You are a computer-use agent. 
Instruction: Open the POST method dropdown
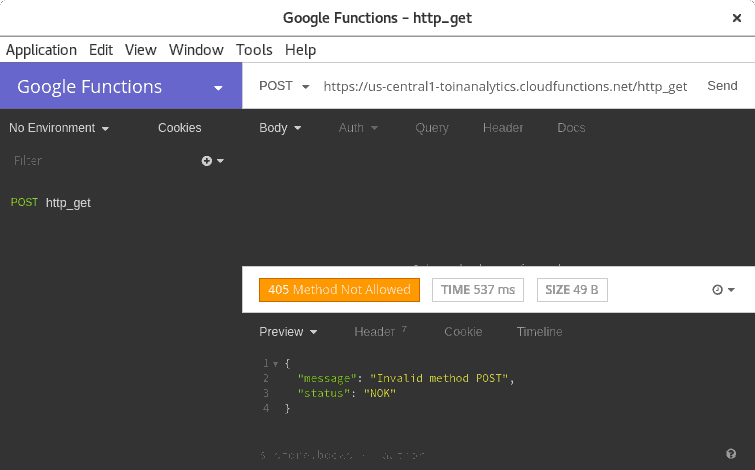(x=284, y=86)
